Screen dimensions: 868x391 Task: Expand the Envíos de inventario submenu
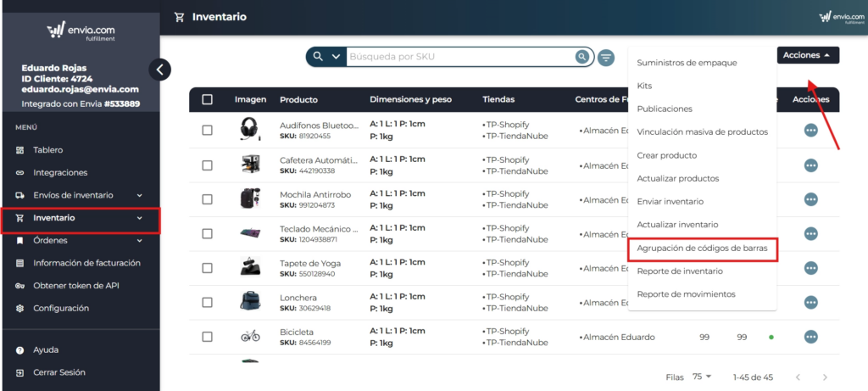(x=139, y=195)
